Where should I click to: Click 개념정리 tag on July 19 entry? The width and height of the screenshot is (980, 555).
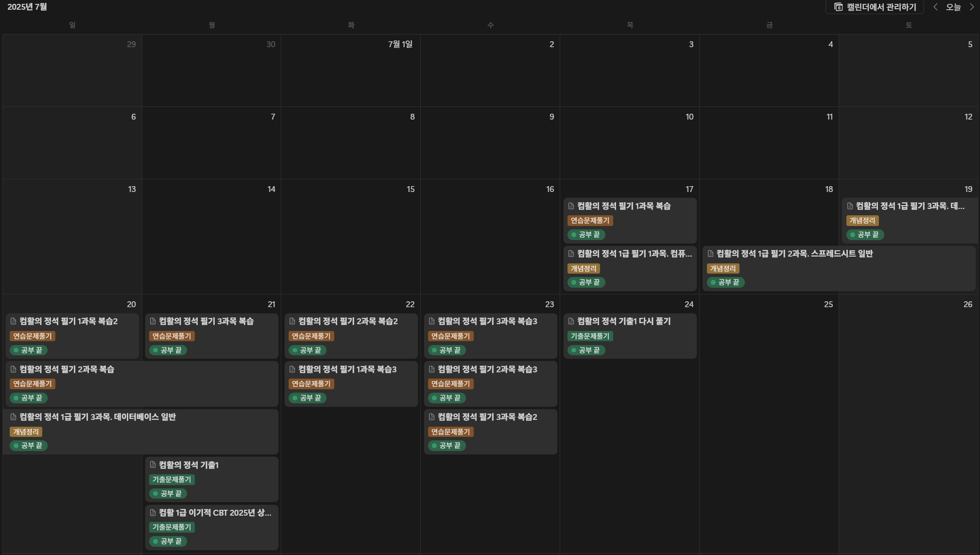tap(862, 221)
